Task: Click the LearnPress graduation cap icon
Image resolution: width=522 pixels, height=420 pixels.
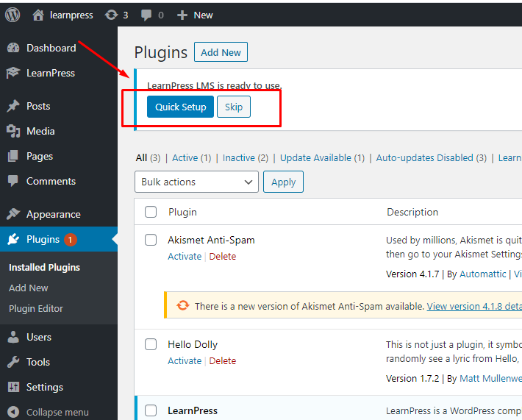Action: [13, 73]
